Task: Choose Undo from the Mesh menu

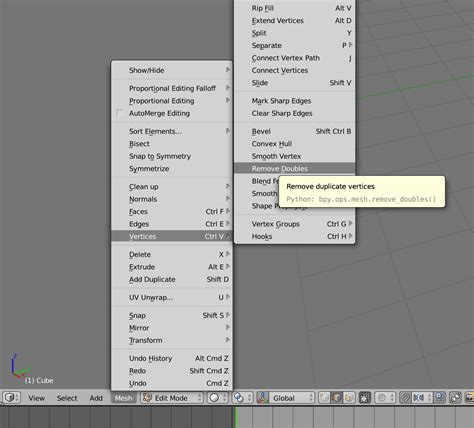Action: (172, 383)
